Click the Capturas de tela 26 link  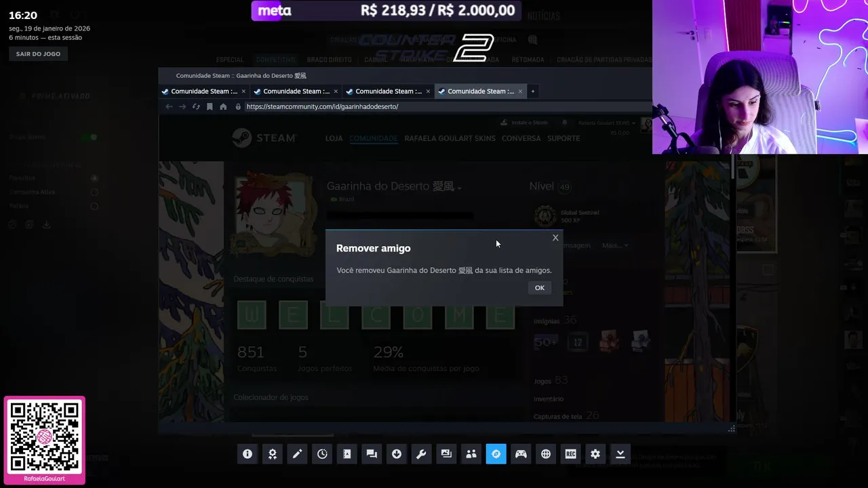pos(566,416)
